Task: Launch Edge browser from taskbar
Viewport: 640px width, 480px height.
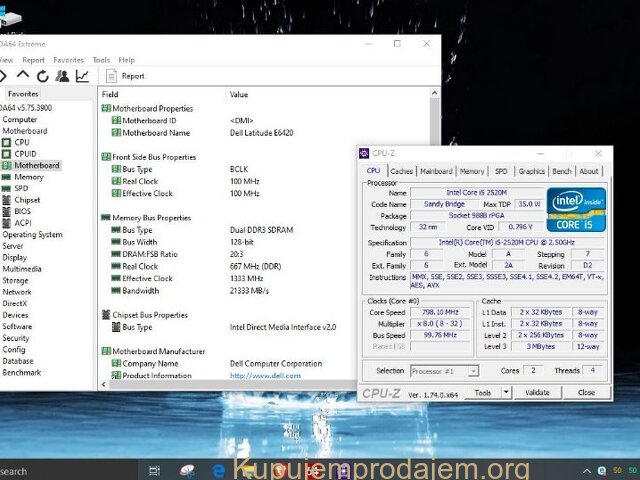Action: (218, 470)
